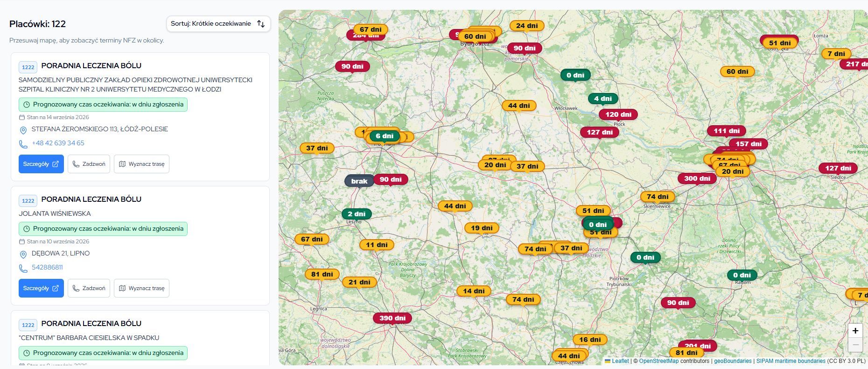Select the '6 dni' green marker near Poznań
This screenshot has width=868, height=369.
[x=385, y=136]
